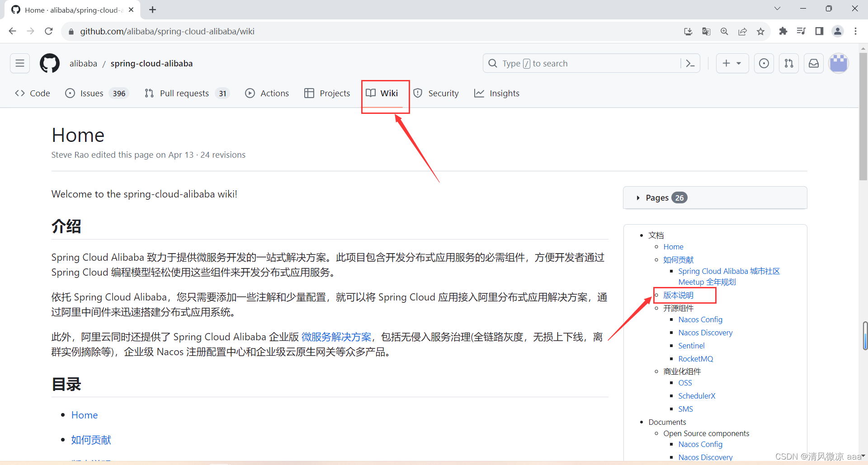The height and width of the screenshot is (465, 868).
Task: Toggle the browser side panel icon
Action: click(x=819, y=31)
